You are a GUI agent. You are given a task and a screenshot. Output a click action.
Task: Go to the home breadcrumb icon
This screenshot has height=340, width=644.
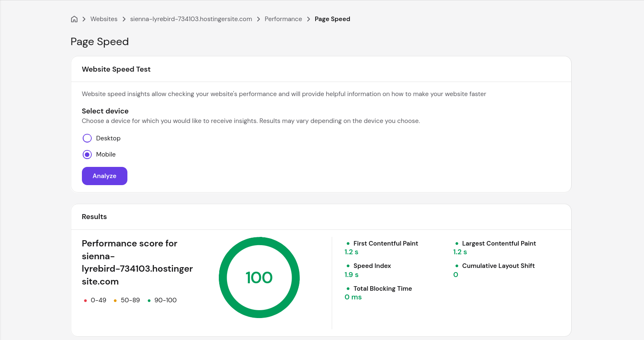tap(74, 19)
